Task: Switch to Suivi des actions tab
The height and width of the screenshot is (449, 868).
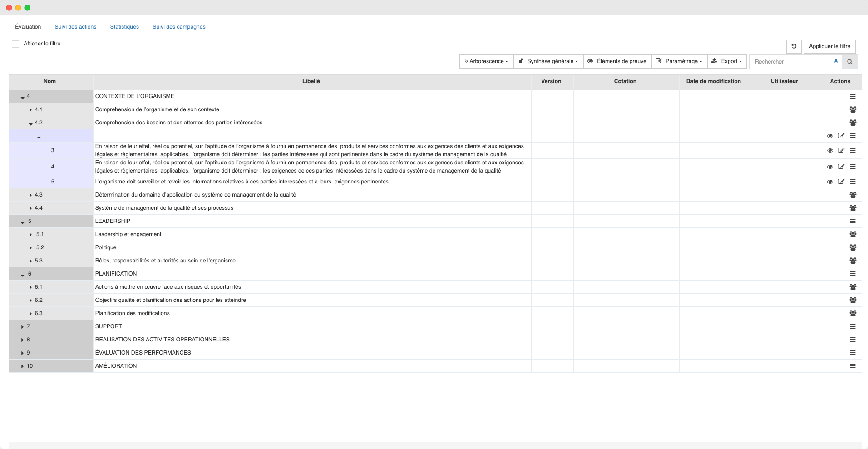Action: point(75,27)
